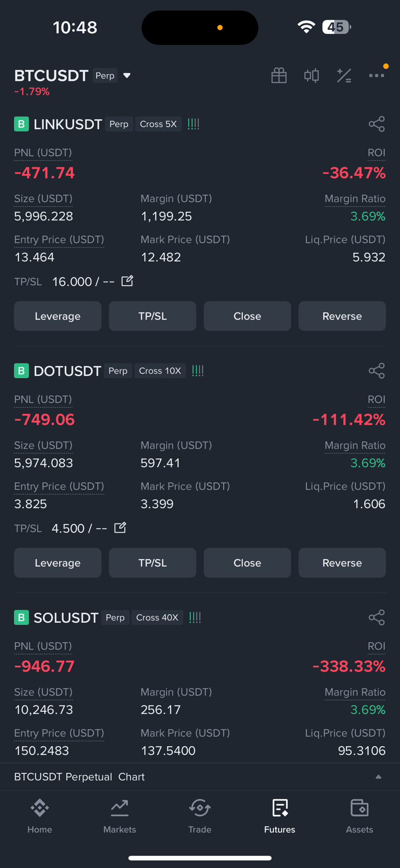
Task: Switch to the Markets tab
Action: [120, 816]
